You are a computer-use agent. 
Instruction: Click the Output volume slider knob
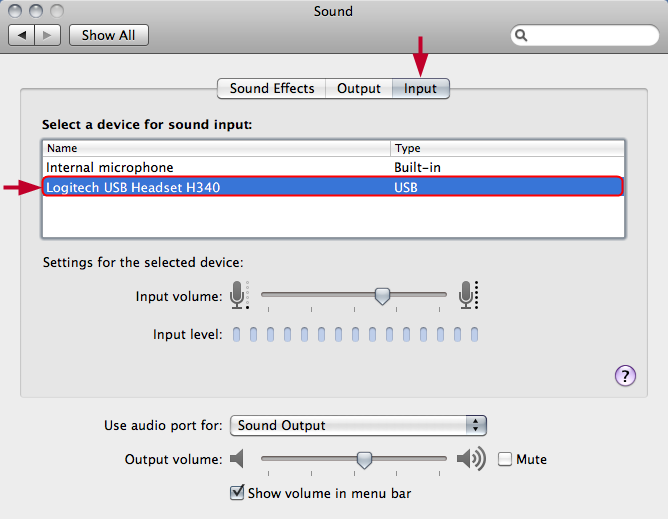click(x=364, y=460)
